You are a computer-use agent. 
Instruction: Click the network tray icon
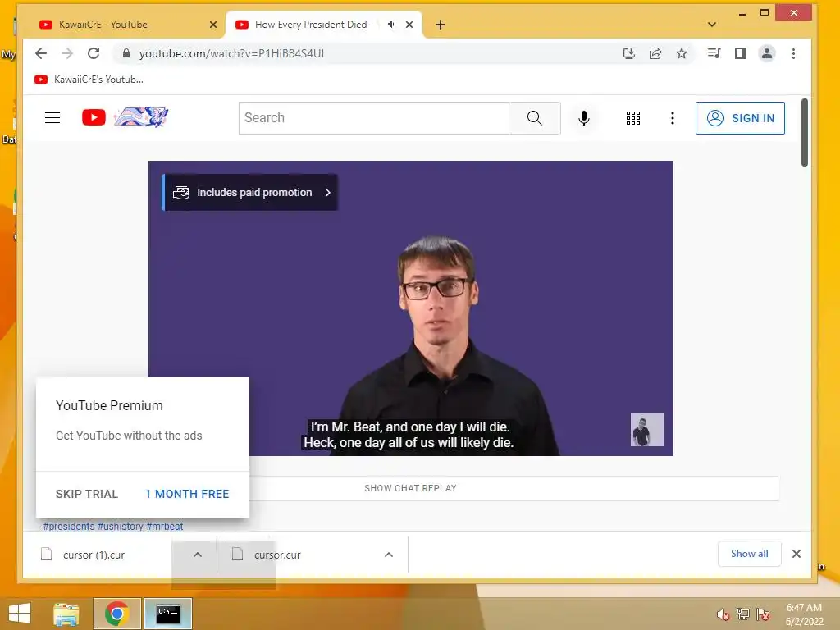743,614
